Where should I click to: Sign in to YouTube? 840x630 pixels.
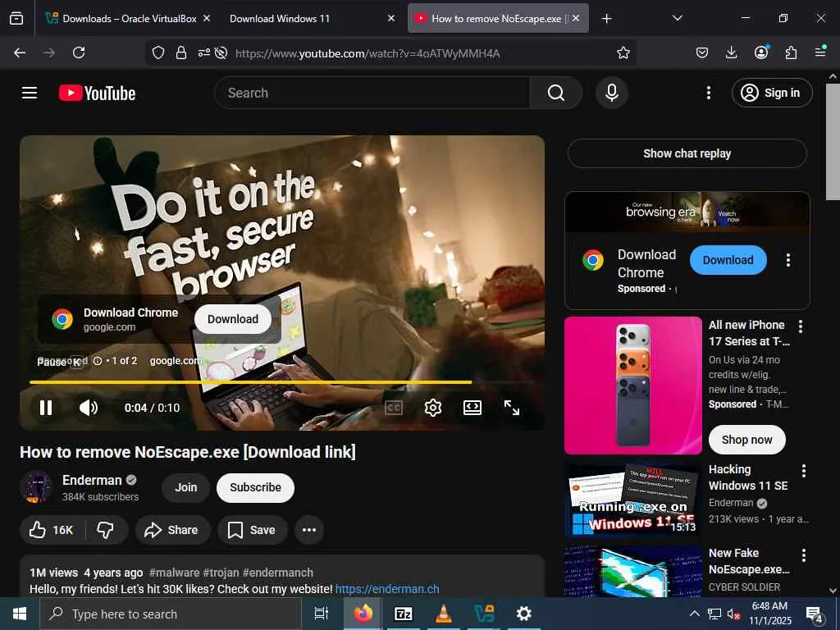[771, 94]
